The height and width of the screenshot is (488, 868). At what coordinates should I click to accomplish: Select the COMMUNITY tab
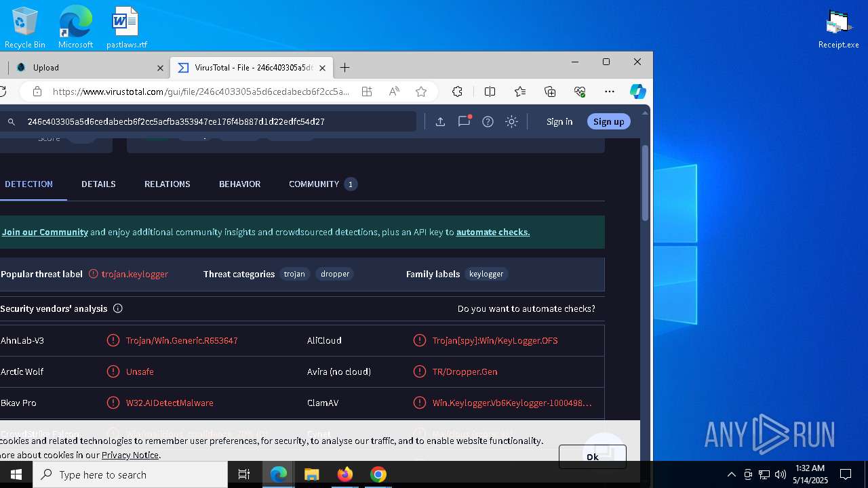click(x=323, y=184)
